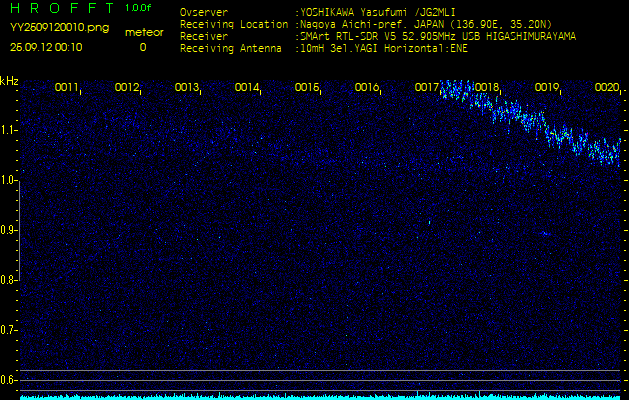629x400 pixels.
Task: Select the 1.1 kHz frequency label
Action: (9, 130)
